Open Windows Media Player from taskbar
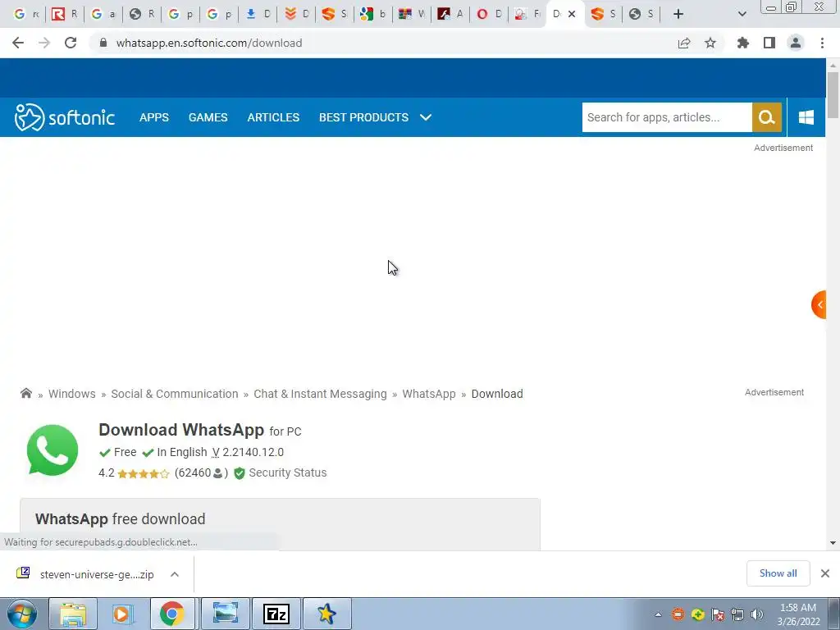This screenshot has height=630, width=840. click(x=121, y=614)
